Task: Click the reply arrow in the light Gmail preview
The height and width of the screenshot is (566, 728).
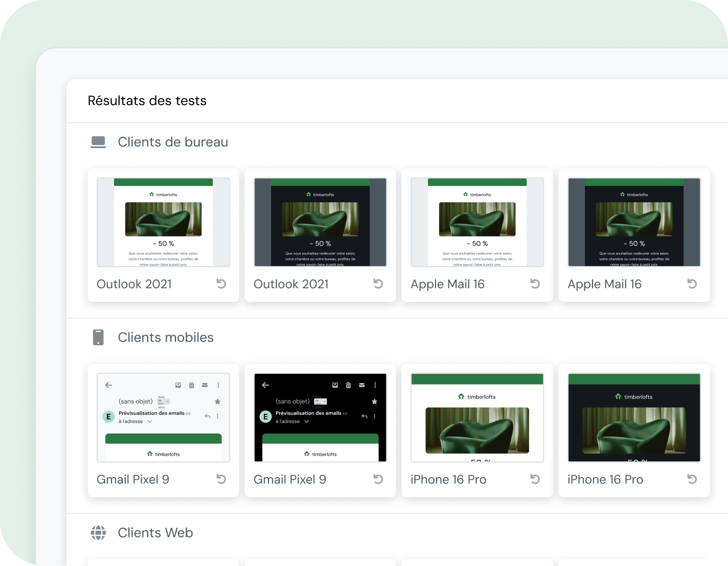Action: [207, 416]
